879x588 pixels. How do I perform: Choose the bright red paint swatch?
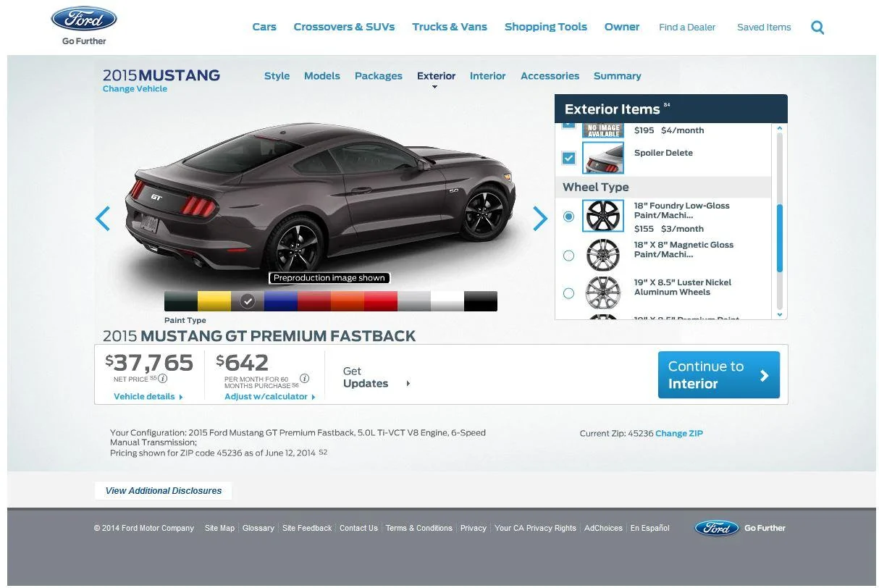pyautogui.click(x=381, y=301)
